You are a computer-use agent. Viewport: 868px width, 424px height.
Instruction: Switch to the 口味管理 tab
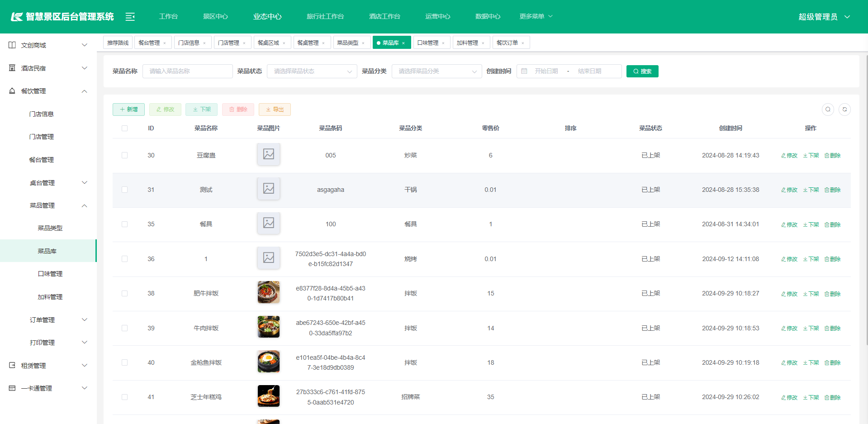(x=428, y=43)
